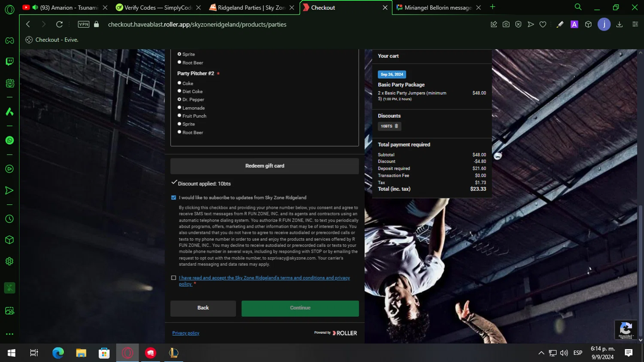Open the Privacy policy link

coord(186,333)
